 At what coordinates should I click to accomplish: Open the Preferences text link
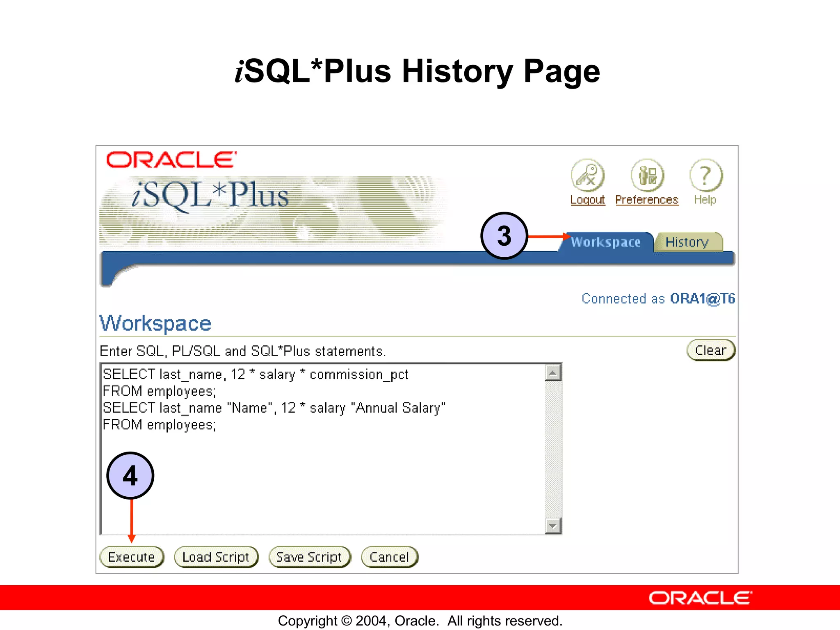(x=647, y=200)
